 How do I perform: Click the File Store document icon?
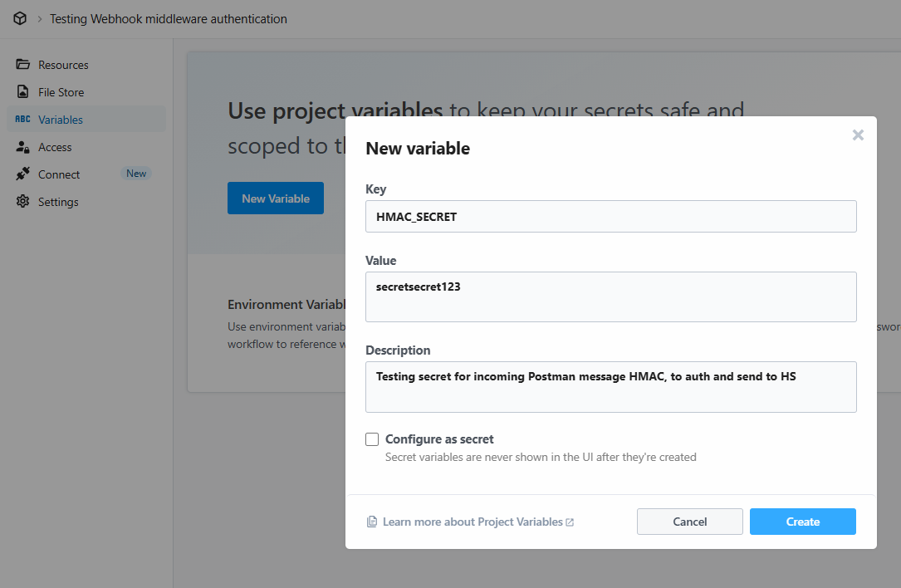coord(24,91)
